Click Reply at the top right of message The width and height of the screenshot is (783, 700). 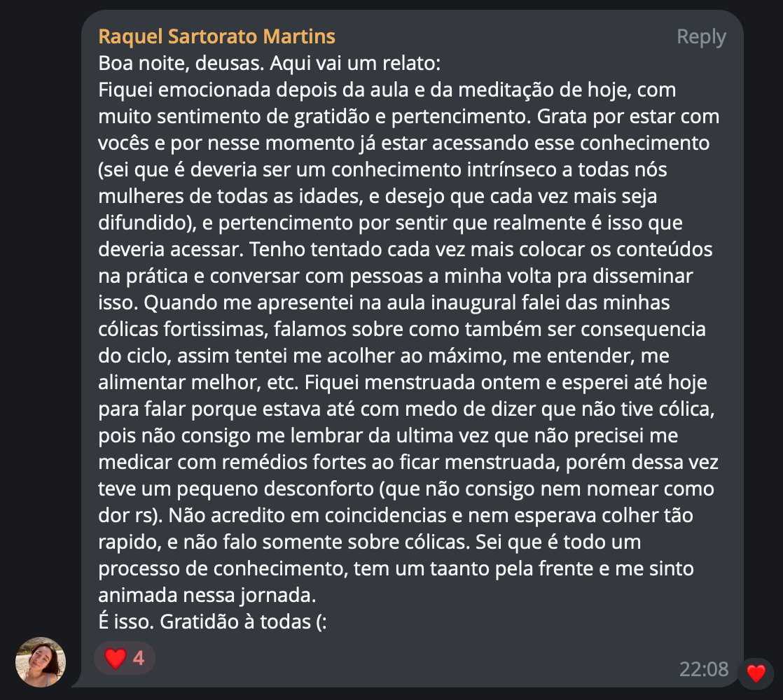click(x=700, y=36)
